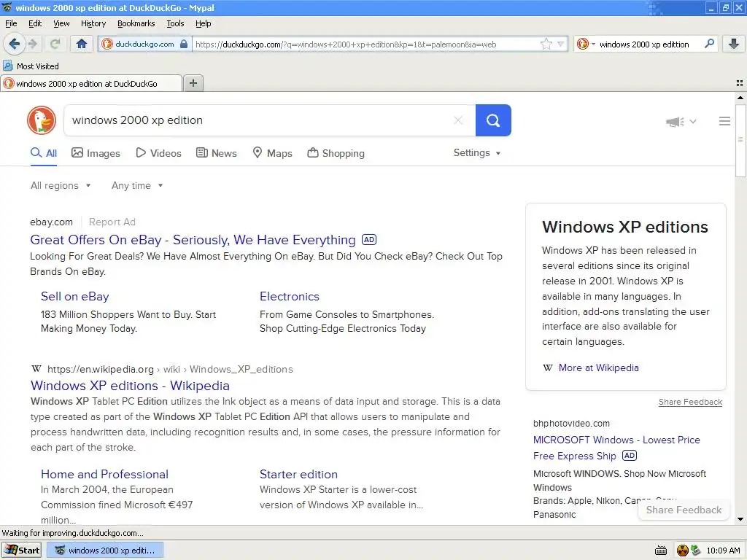747x560 pixels.
Task: Switch to Images results
Action: click(x=96, y=153)
